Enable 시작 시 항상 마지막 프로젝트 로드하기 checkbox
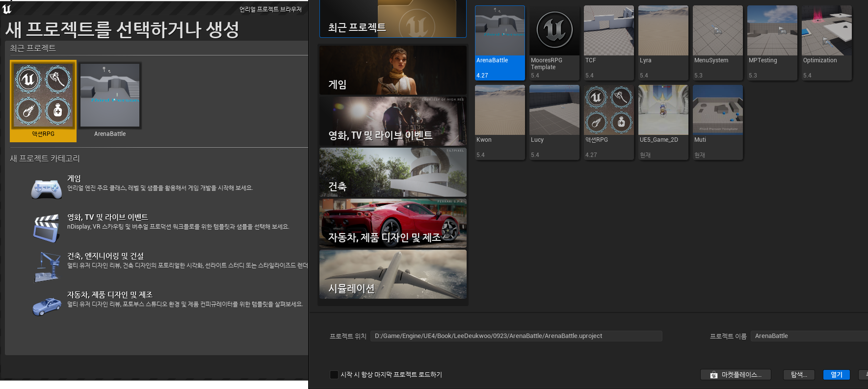Image resolution: width=868 pixels, height=389 pixels. pos(334,375)
